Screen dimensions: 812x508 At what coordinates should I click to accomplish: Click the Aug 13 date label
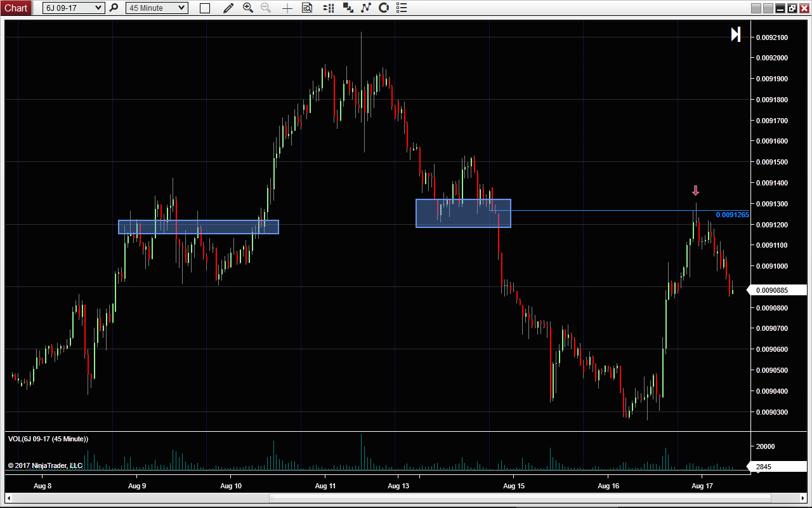pos(398,486)
